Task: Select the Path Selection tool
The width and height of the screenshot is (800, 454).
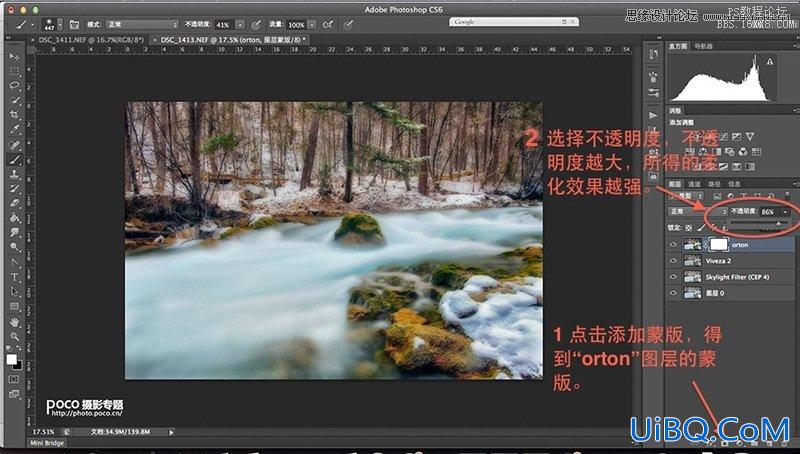Action: [14, 292]
